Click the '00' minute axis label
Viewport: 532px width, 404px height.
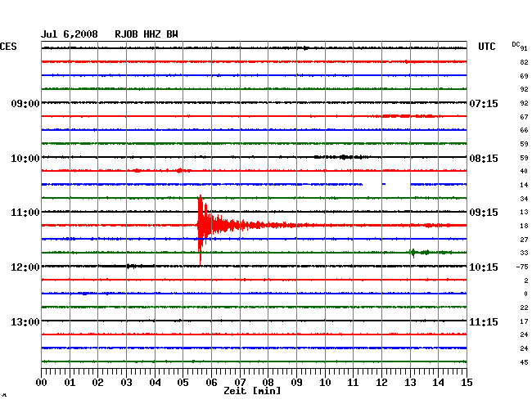pyautogui.click(x=42, y=383)
